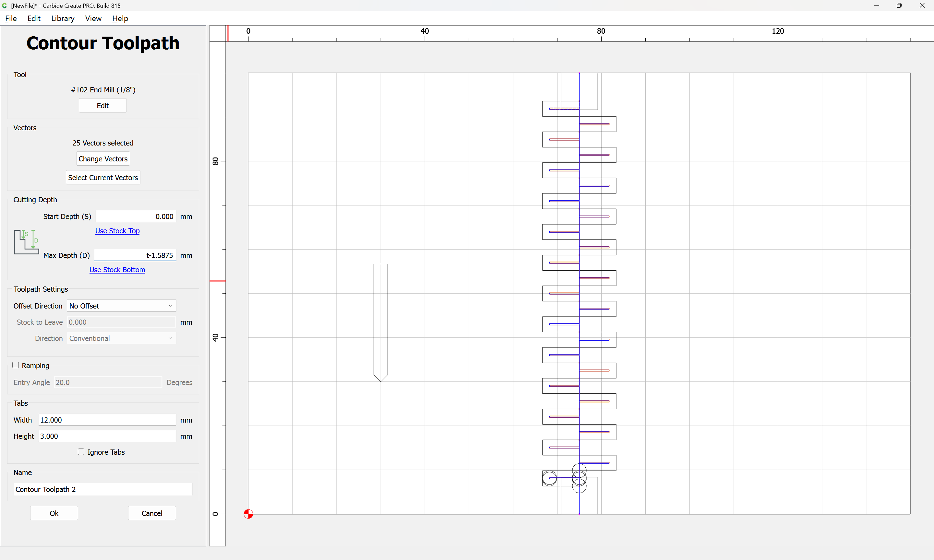
Task: Click the cutting depth diagram icon
Action: tap(26, 242)
